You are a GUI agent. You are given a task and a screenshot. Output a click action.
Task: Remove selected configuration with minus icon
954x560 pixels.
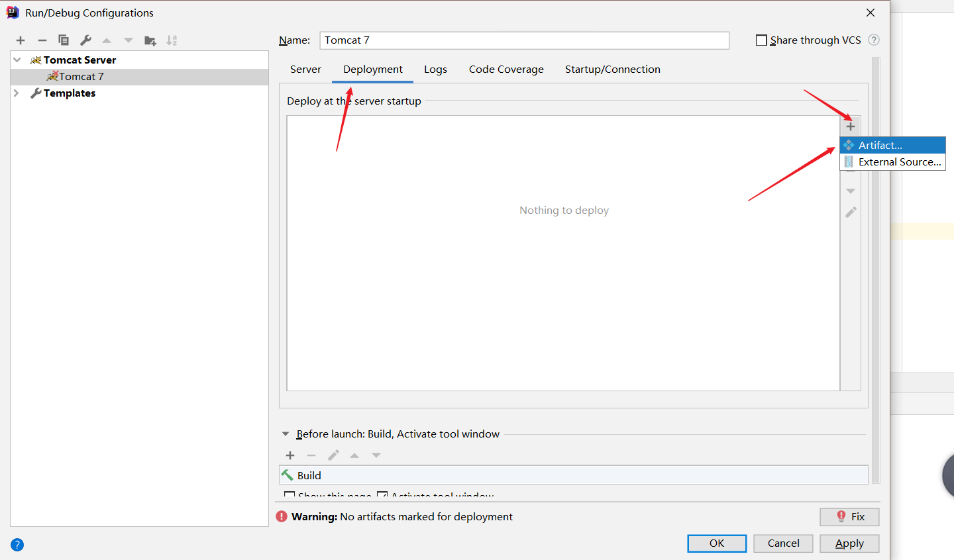[42, 40]
